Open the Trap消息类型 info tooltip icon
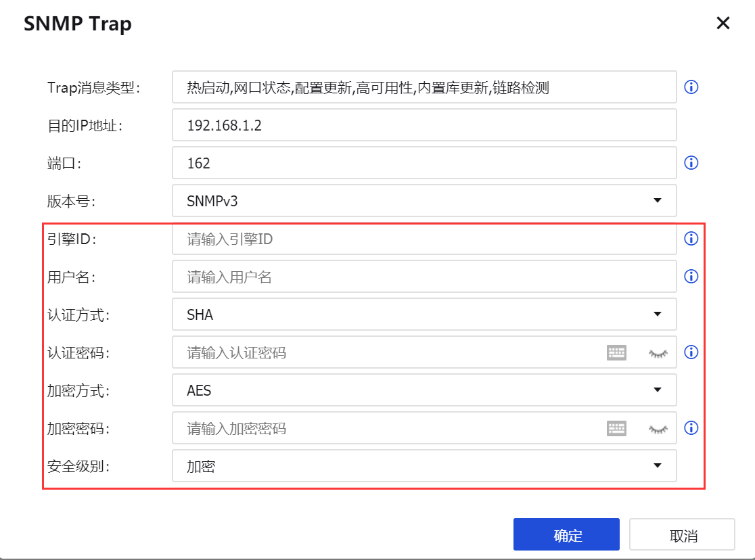 691,87
